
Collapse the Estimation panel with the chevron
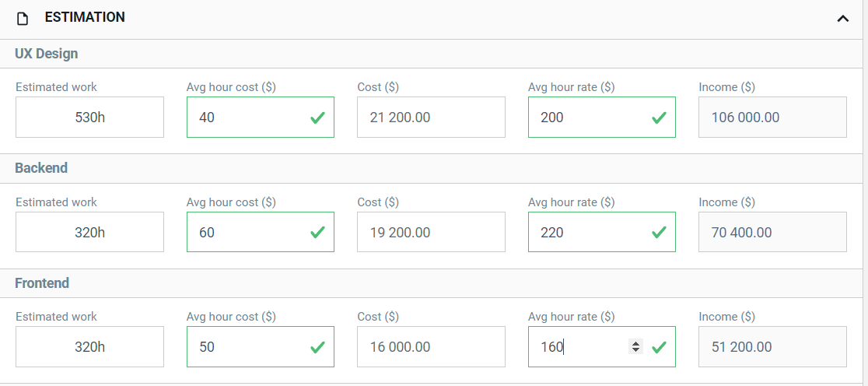pyautogui.click(x=842, y=19)
